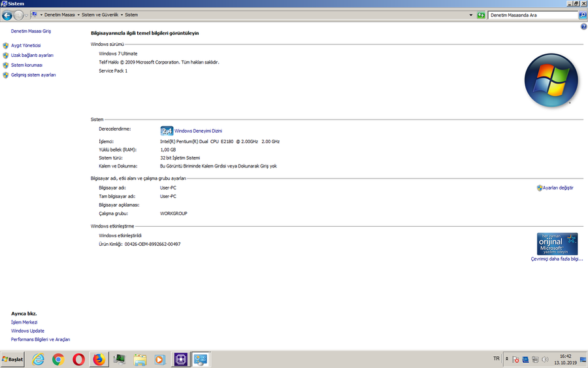Switch to Firefox in taskbar

[99, 360]
